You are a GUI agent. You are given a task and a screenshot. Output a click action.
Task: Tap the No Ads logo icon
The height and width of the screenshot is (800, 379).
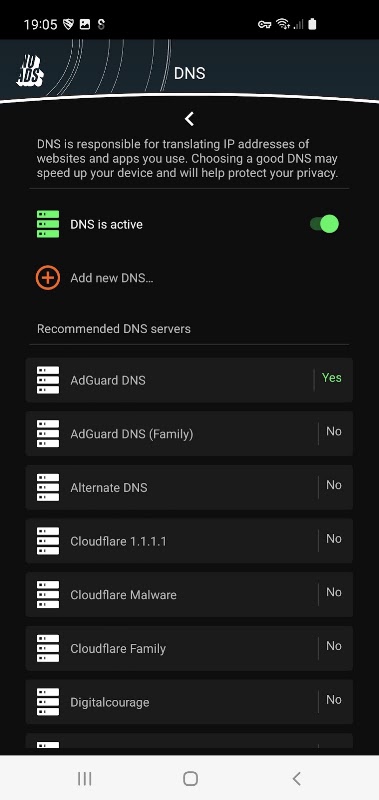pos(30,71)
